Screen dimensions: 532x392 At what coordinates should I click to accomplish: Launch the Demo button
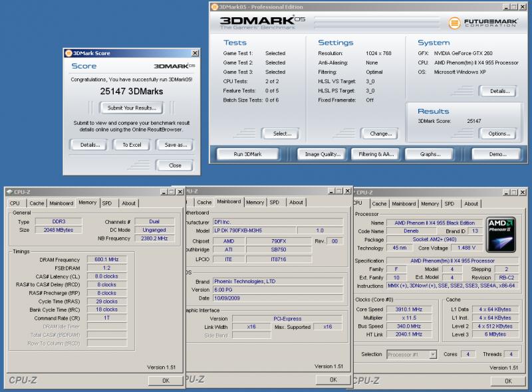[x=497, y=154]
